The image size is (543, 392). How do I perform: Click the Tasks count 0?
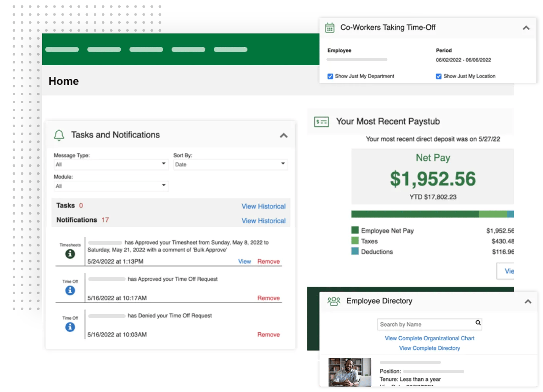[x=81, y=205]
